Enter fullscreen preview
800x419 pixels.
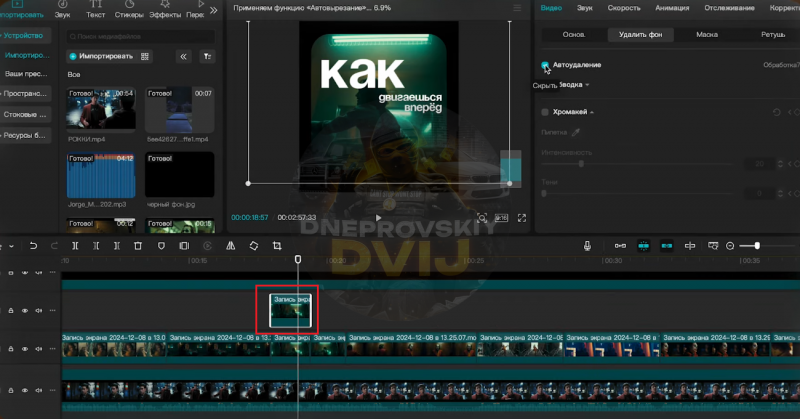[522, 218]
